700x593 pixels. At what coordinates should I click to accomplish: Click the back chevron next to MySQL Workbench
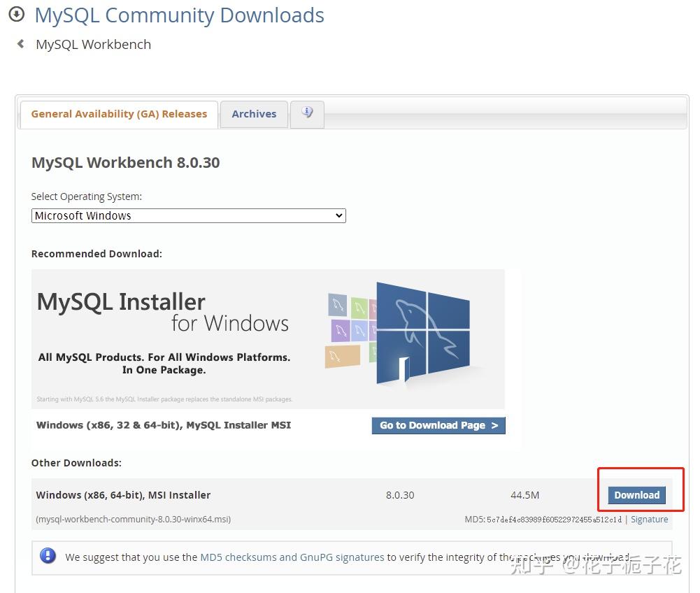(19, 43)
